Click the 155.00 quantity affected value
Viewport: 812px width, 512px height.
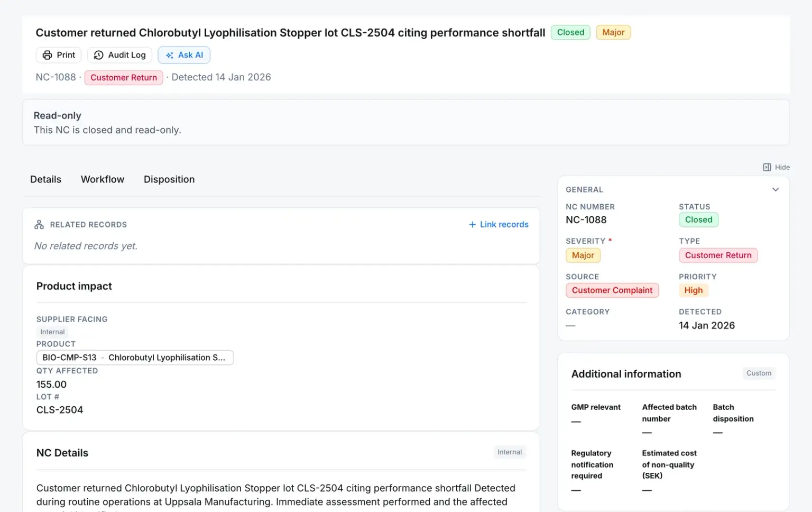[51, 385]
